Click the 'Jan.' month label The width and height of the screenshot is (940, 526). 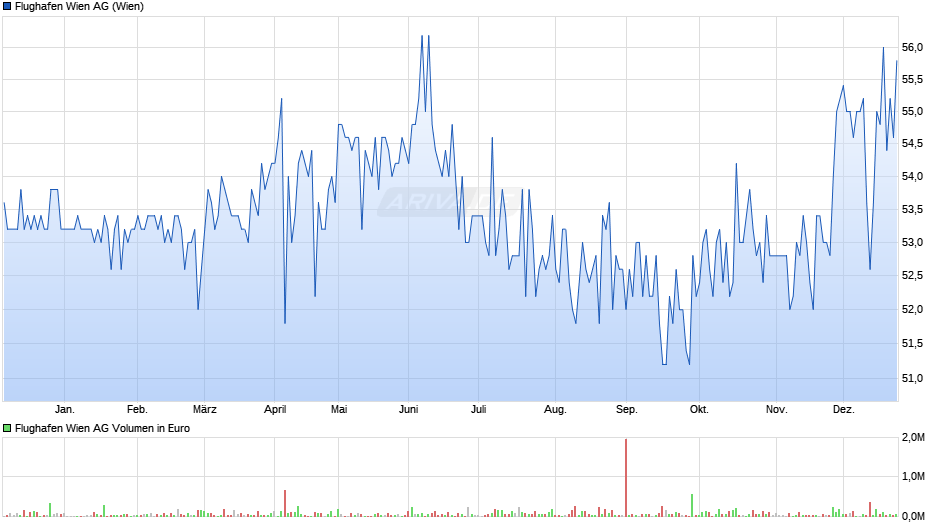point(65,409)
